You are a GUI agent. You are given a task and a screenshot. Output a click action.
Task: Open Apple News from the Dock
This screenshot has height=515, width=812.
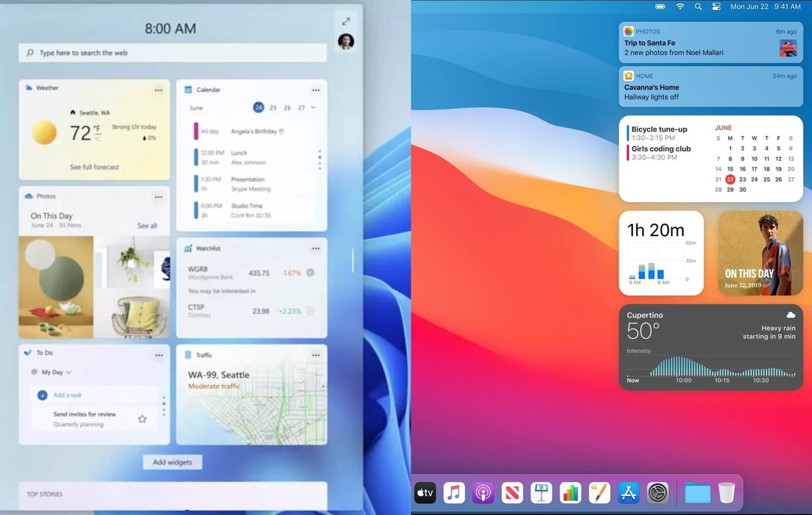click(513, 492)
